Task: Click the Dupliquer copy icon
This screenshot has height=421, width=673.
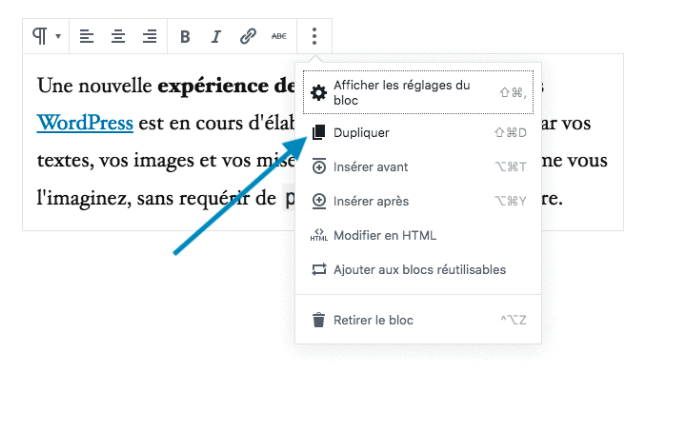Action: click(318, 132)
